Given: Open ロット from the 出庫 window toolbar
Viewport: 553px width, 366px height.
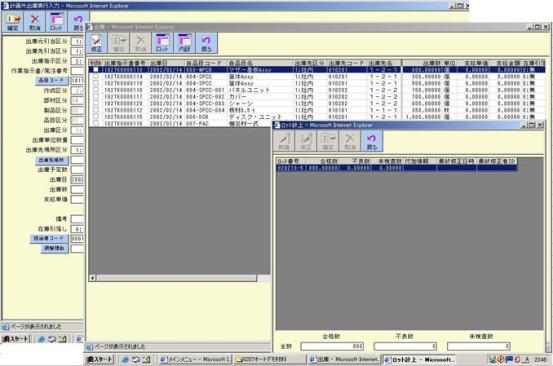Looking at the screenshot, I should click(162, 43).
